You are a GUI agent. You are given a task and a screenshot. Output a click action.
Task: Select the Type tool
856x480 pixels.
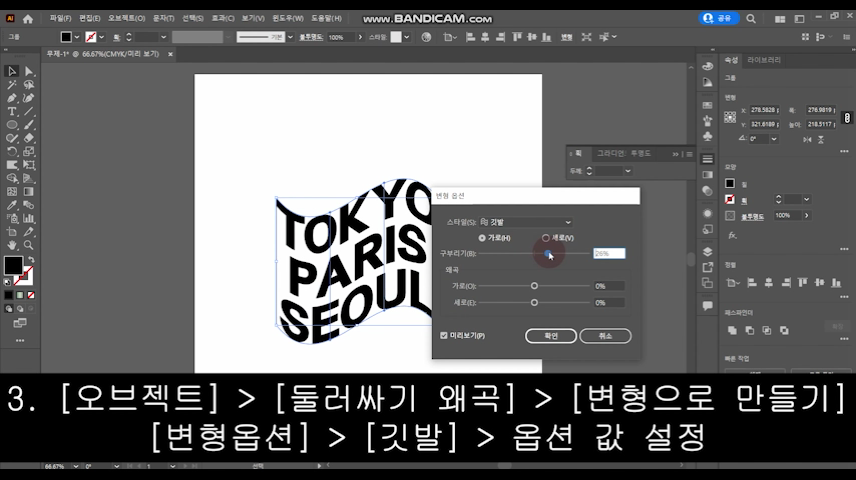11,111
